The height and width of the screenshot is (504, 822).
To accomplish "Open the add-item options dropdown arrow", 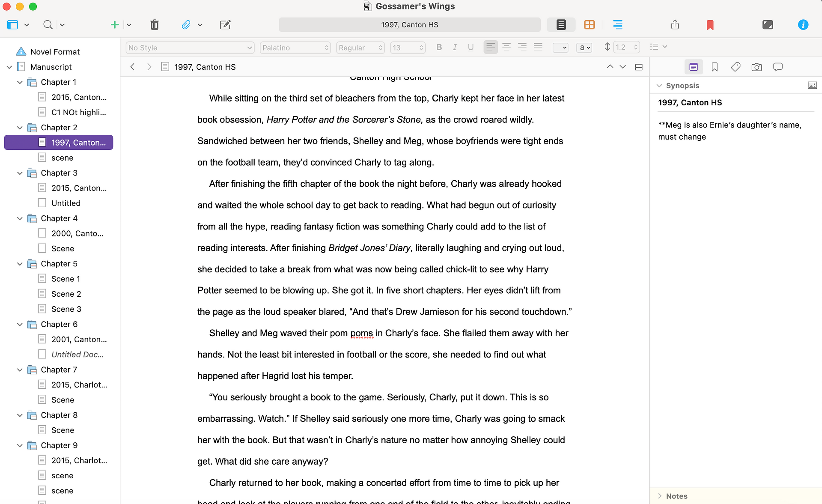I will (129, 25).
